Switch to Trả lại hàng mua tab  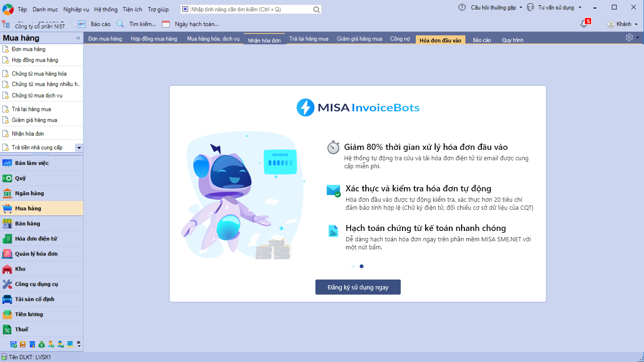[x=309, y=39]
